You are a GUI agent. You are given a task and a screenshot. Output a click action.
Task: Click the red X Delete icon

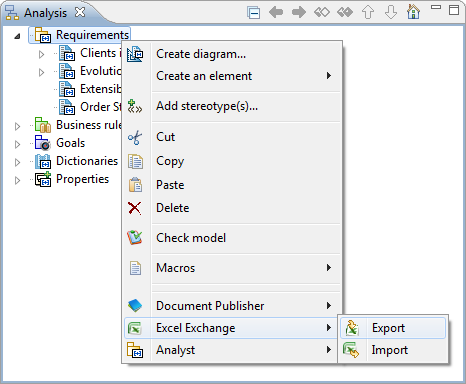point(135,208)
